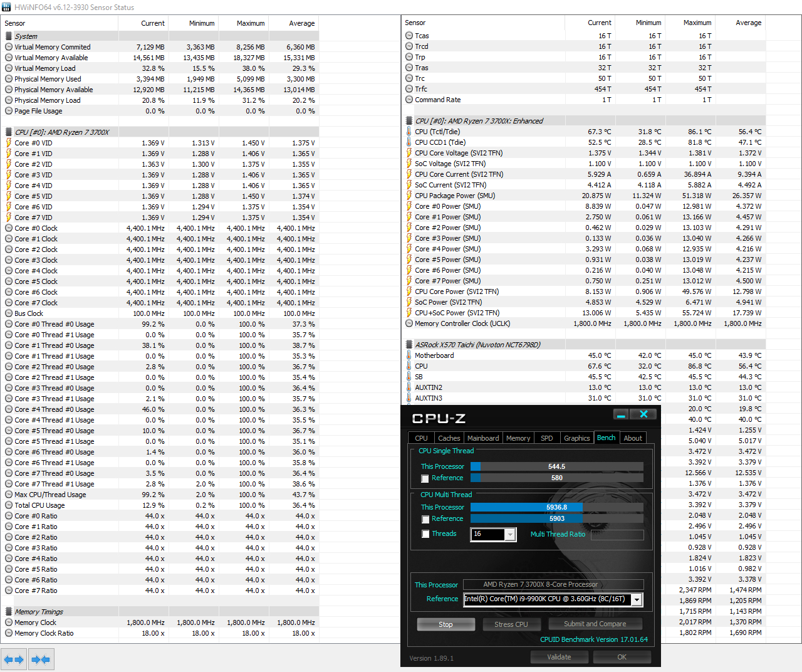The width and height of the screenshot is (802, 672).
Task: Open the Threads count dropdown showing 16
Action: 510,534
